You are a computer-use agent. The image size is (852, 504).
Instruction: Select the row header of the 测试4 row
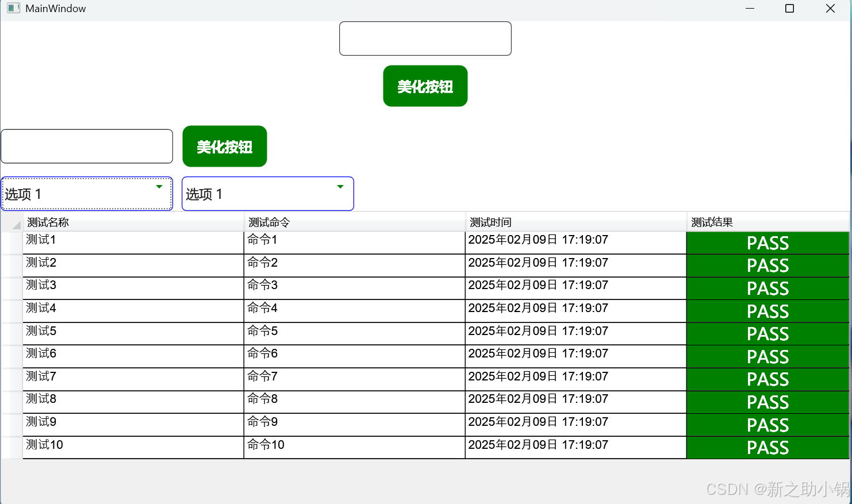[12, 311]
